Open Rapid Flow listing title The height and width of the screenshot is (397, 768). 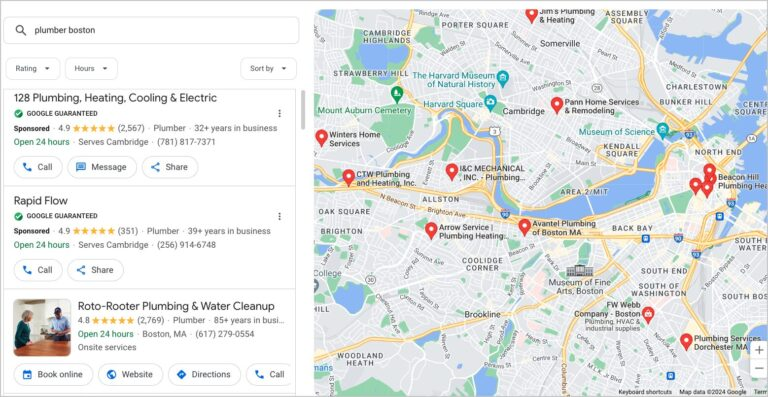(41, 201)
